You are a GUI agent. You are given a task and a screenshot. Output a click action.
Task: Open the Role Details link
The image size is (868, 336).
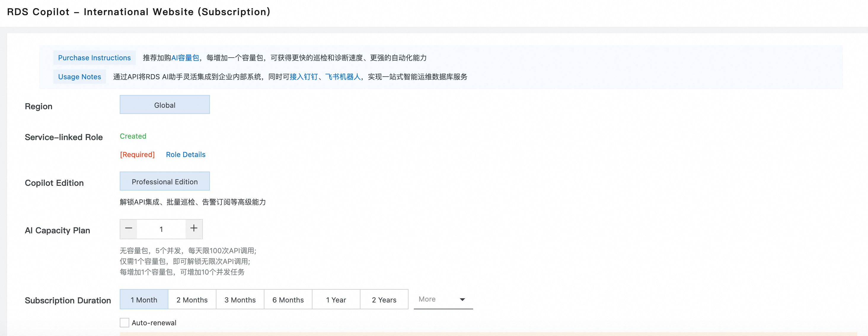click(x=185, y=155)
